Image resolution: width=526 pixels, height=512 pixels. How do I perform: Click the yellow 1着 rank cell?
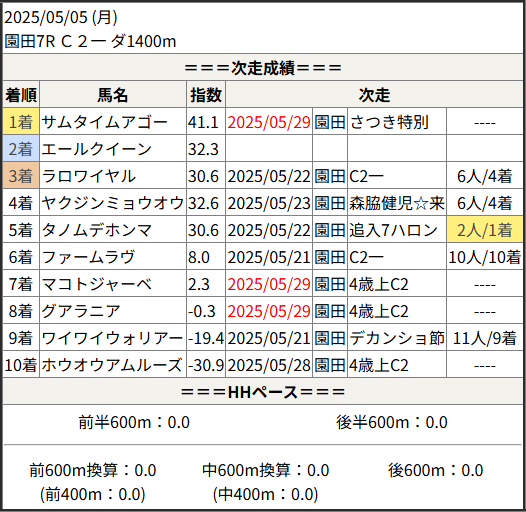click(x=21, y=121)
